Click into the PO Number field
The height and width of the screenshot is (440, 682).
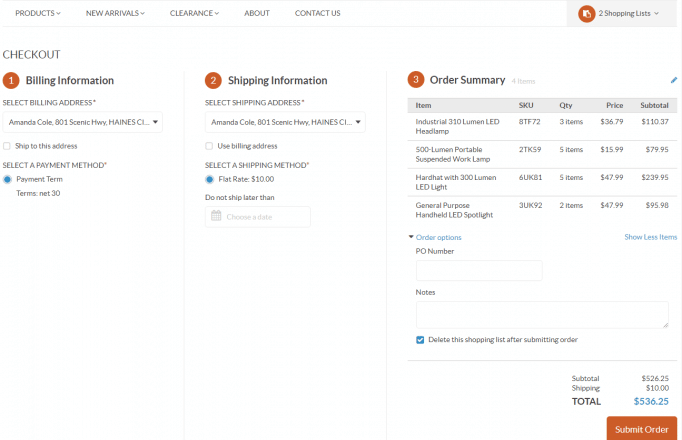(479, 270)
